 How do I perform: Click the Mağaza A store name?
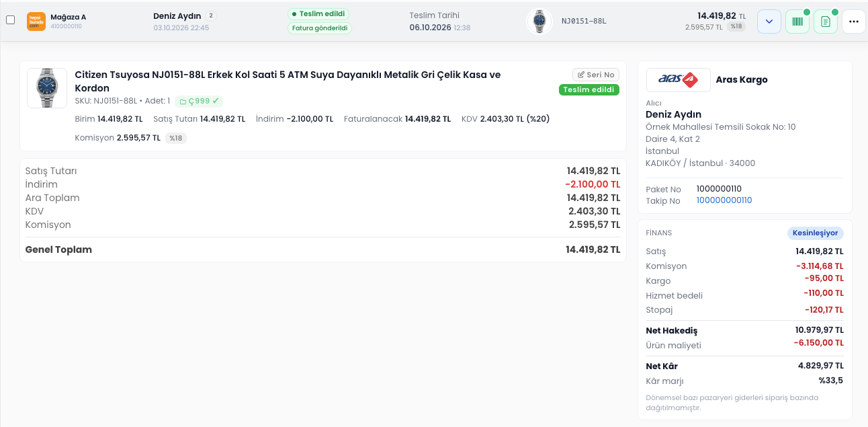69,17
